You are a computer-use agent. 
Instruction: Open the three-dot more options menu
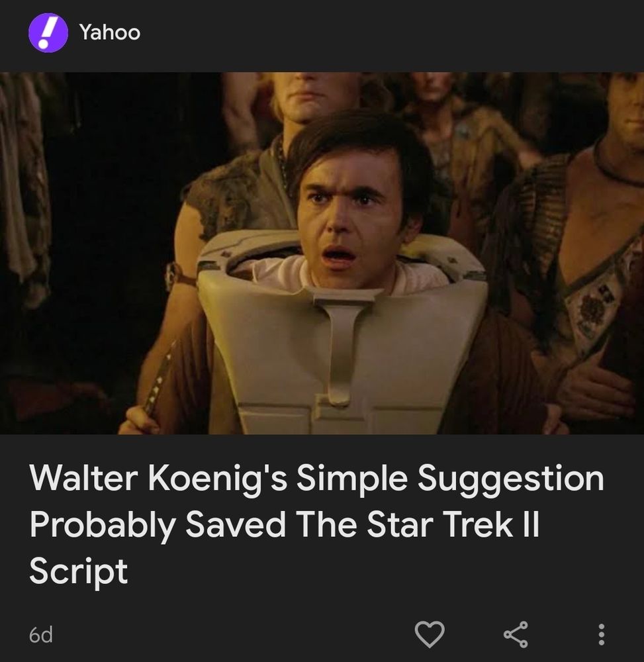[x=602, y=634]
